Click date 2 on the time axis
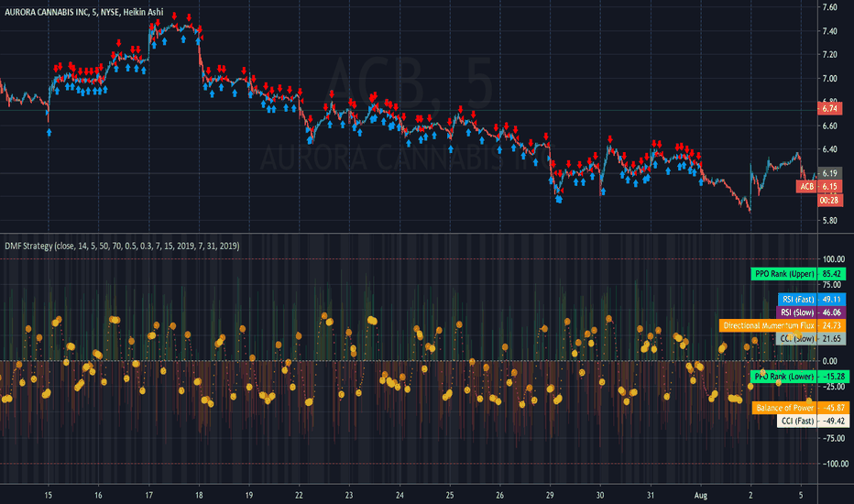 (x=750, y=495)
